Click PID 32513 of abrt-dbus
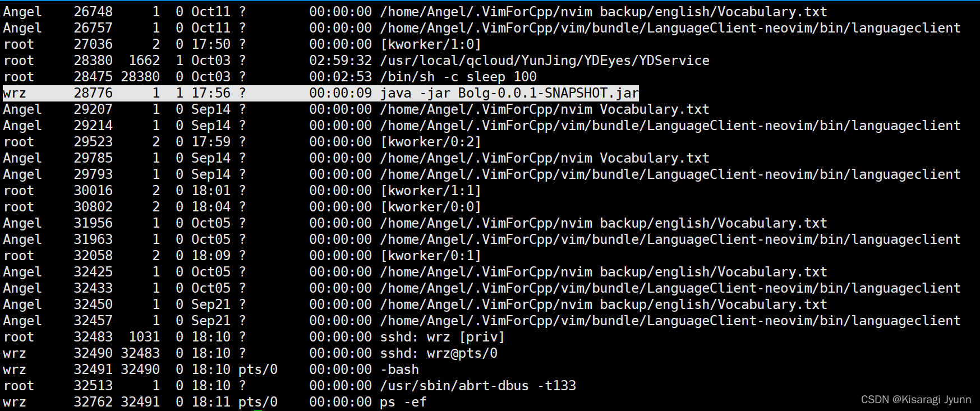The height and width of the screenshot is (411, 980). 93,386
